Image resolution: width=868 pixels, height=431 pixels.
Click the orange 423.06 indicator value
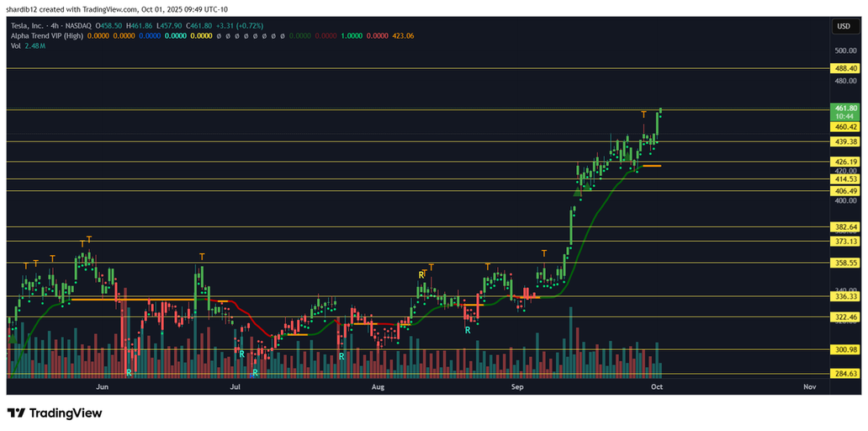point(403,35)
